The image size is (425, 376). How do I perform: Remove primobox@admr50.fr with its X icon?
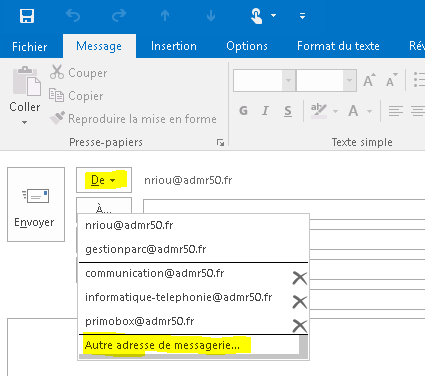click(x=300, y=326)
